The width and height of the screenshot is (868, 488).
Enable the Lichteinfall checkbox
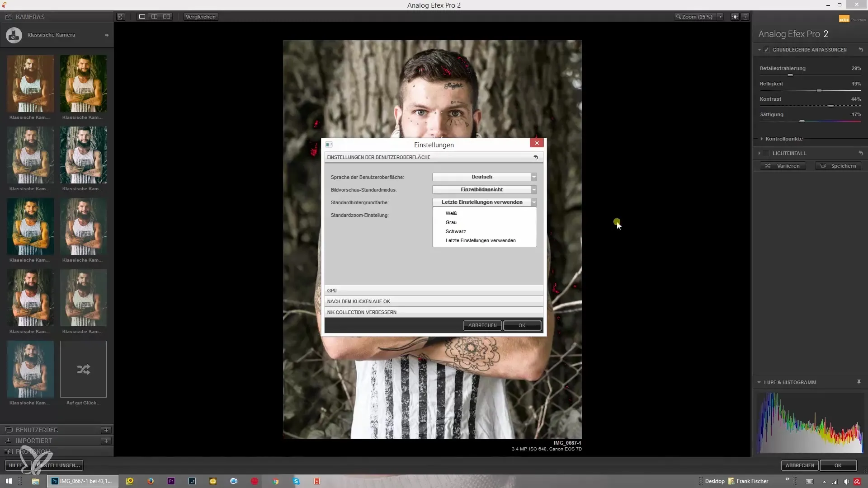tap(767, 153)
